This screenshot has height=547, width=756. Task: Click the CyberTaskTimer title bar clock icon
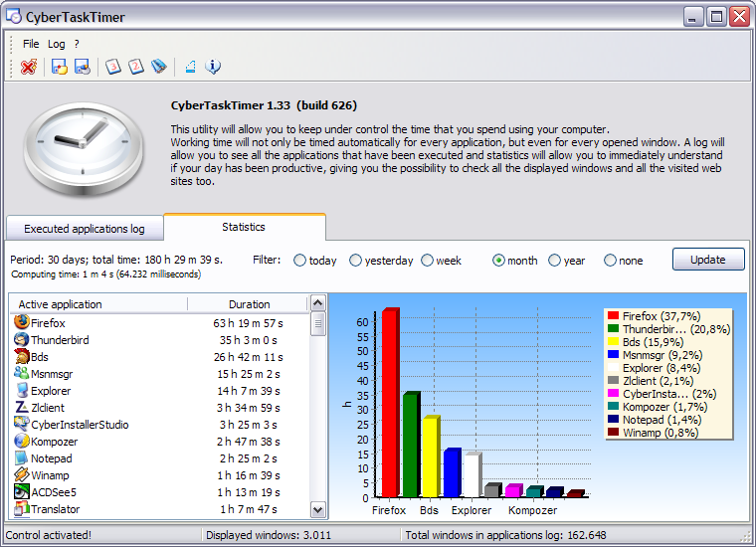[14, 16]
